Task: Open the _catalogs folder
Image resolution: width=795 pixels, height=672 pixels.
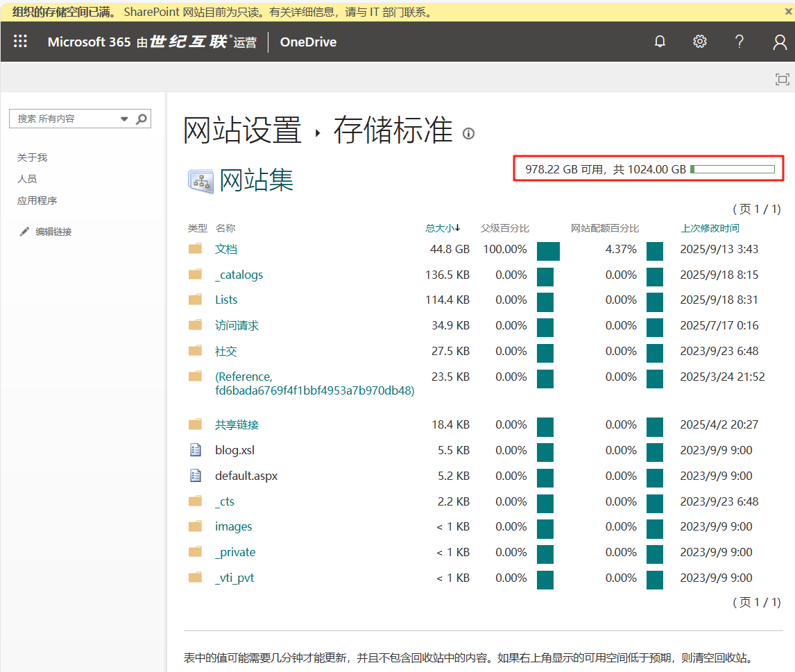Action: tap(239, 275)
